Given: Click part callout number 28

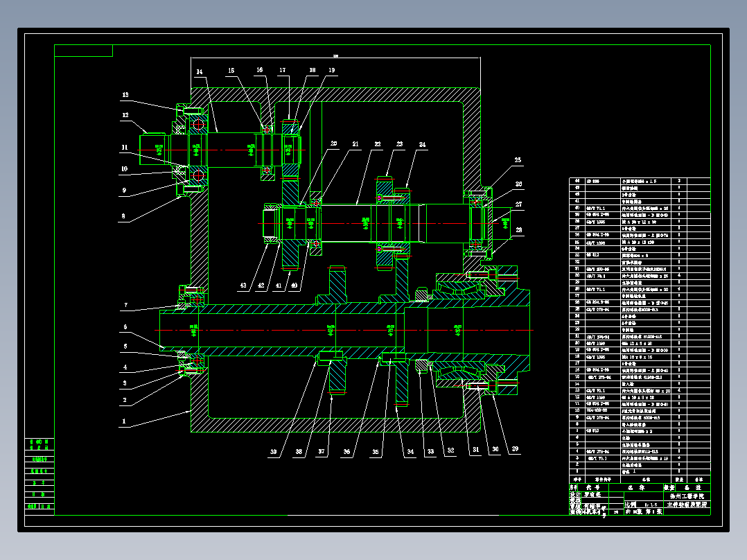Looking at the screenshot, I should [519, 229].
